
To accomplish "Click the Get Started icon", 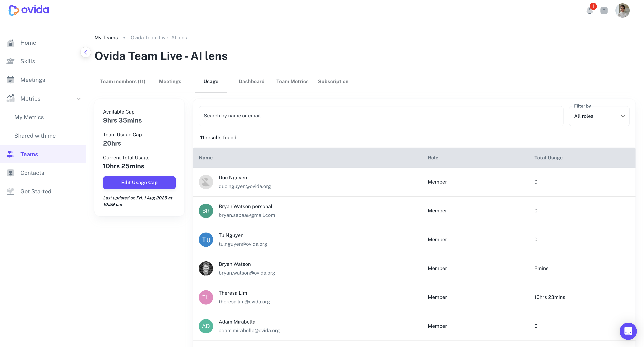I will click(11, 192).
